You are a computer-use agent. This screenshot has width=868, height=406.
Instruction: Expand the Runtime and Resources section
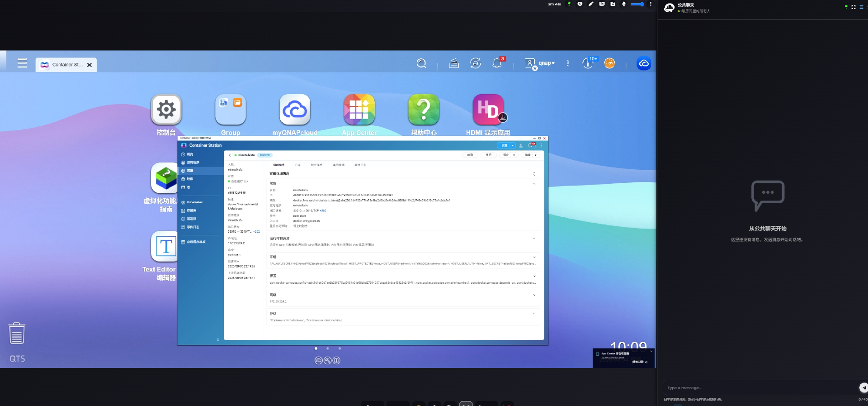tap(534, 239)
